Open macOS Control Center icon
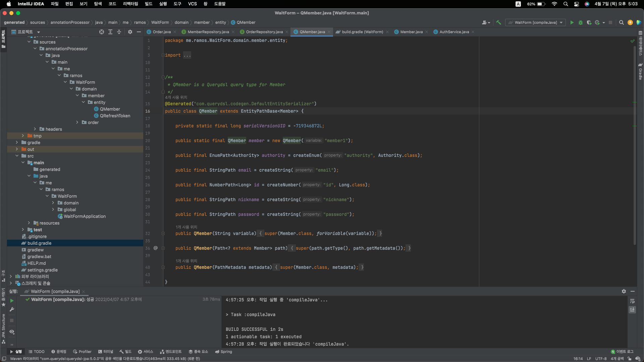This screenshot has width=644, height=362. (576, 4)
